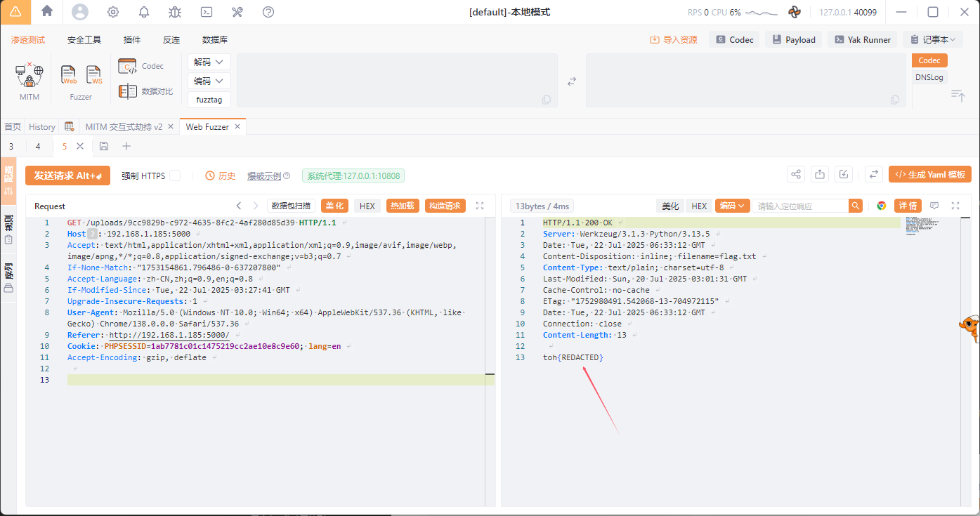Open response in Chrome browser icon
Screen dimensions: 980x516
tap(882, 206)
